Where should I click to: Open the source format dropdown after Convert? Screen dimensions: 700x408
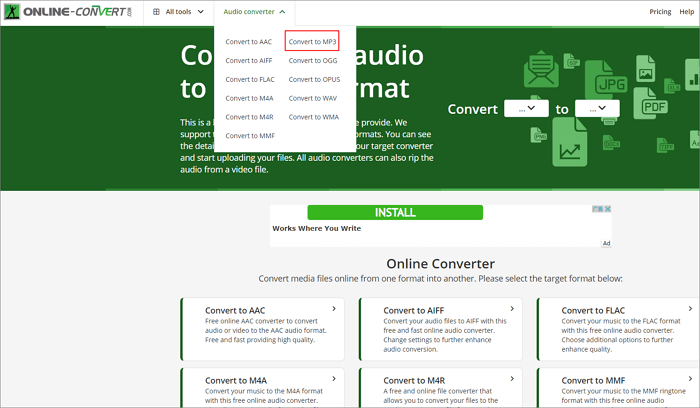point(526,108)
